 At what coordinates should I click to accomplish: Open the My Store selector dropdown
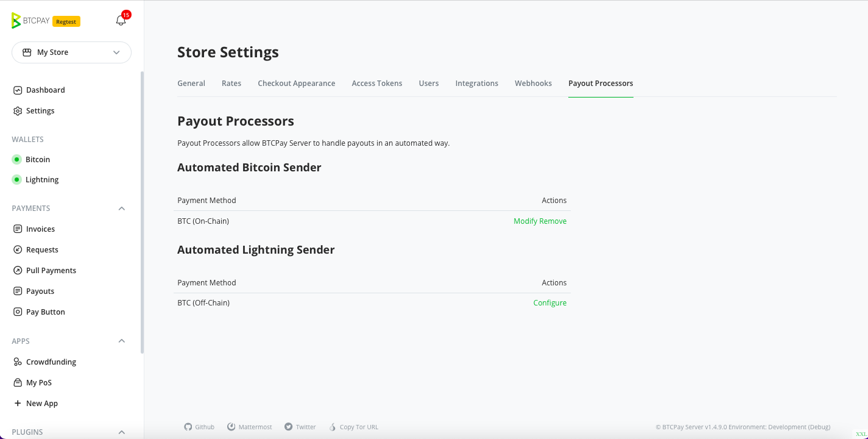click(x=71, y=52)
